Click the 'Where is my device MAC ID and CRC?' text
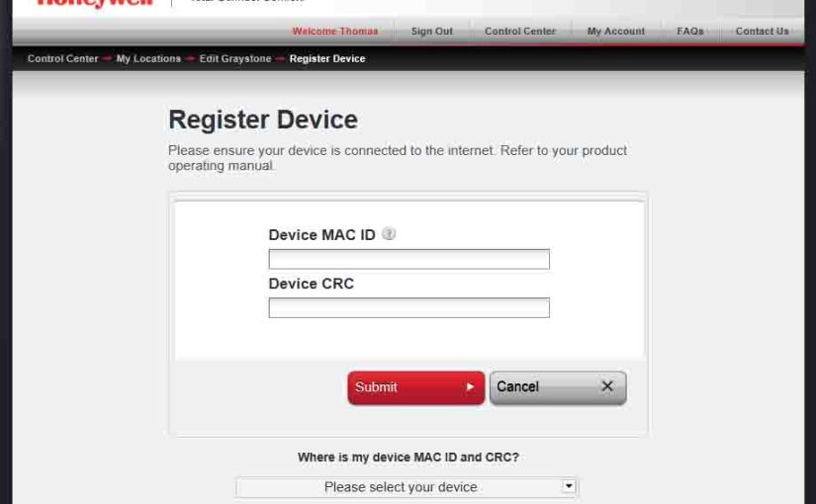This screenshot has height=504, width=816. [408, 458]
